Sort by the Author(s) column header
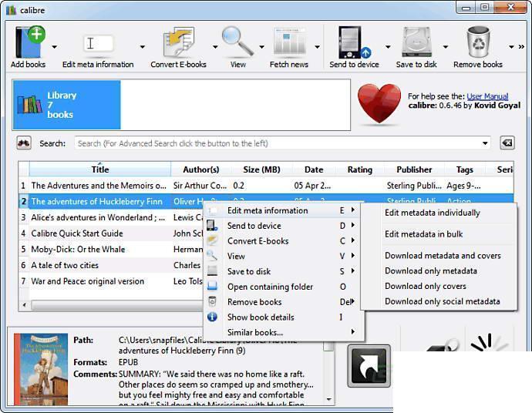This screenshot has height=413, width=532. pos(201,170)
